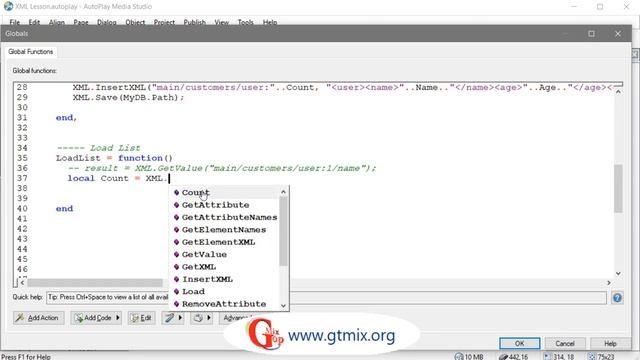Open the main Help menu
Screen dimensions: 640x360
point(270,22)
